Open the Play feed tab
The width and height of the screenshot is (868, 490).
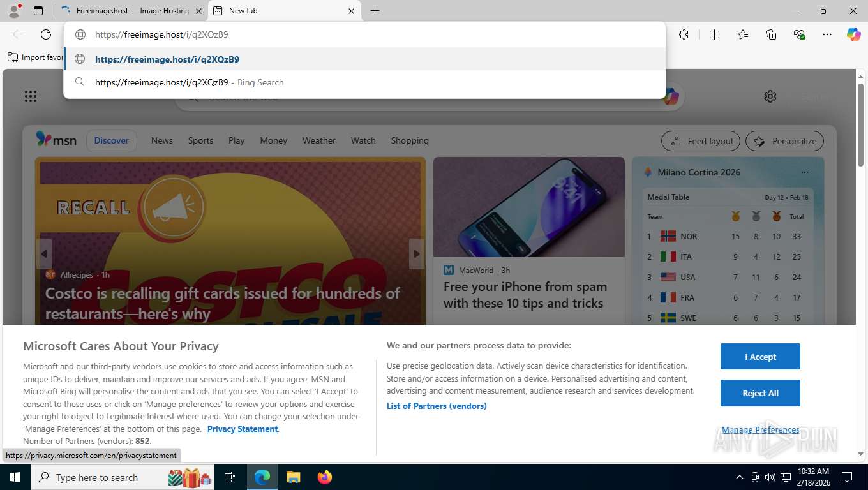click(236, 140)
